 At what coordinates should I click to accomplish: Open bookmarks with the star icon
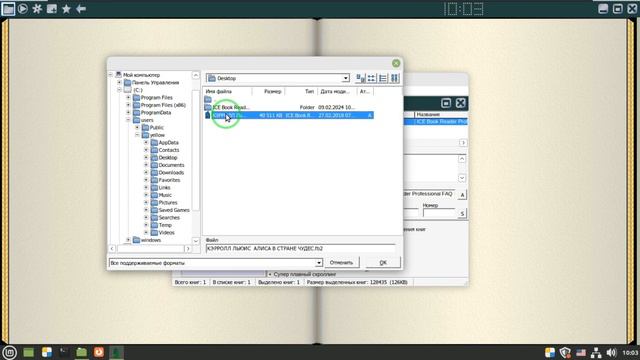(67, 8)
